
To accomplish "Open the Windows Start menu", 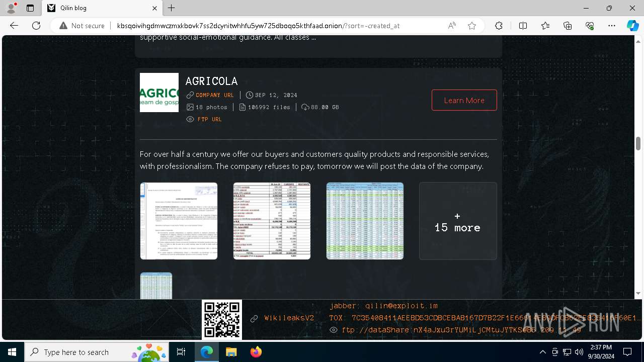I will coord(12,352).
